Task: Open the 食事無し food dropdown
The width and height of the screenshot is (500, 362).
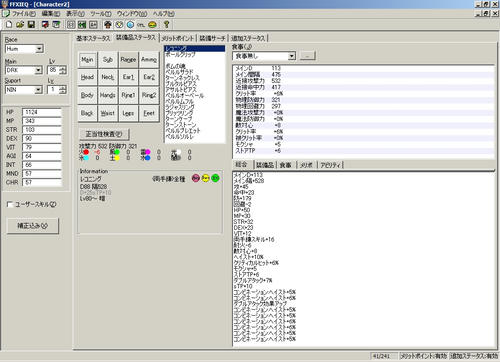Action: pyautogui.click(x=292, y=56)
